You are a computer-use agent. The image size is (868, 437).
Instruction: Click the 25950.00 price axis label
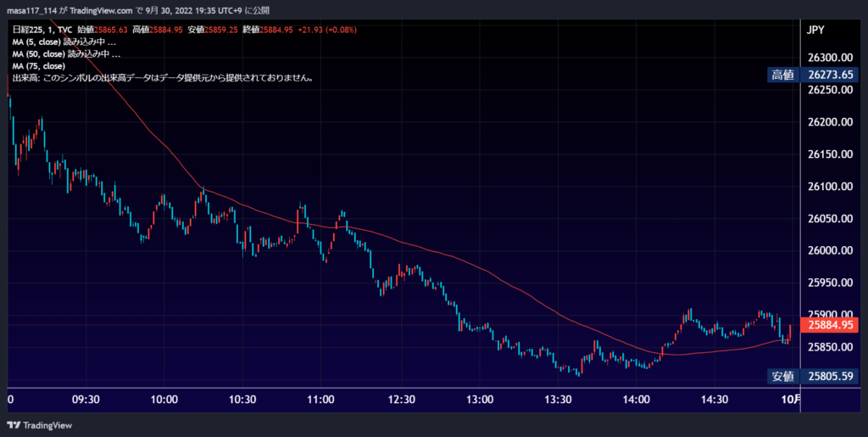[831, 283]
